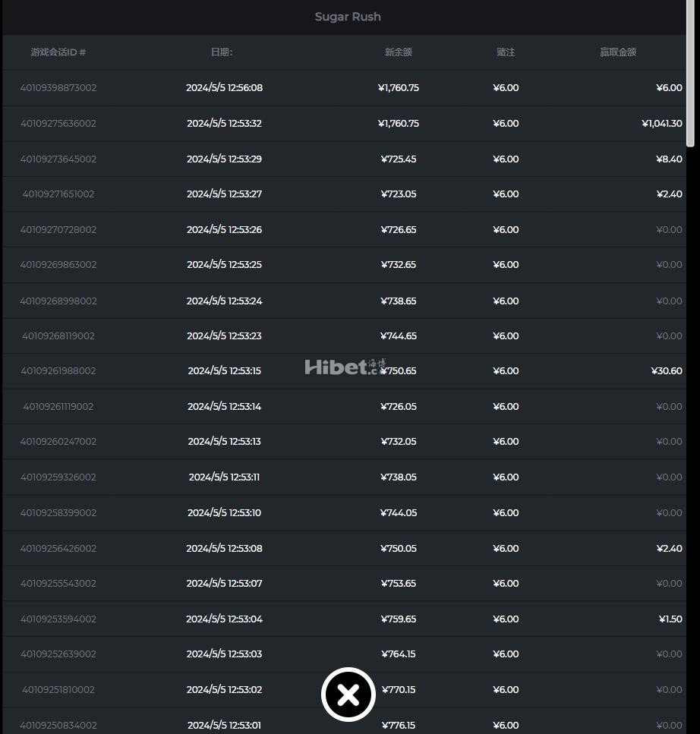Open session 40109256426002
The image size is (700, 734).
[58, 548]
